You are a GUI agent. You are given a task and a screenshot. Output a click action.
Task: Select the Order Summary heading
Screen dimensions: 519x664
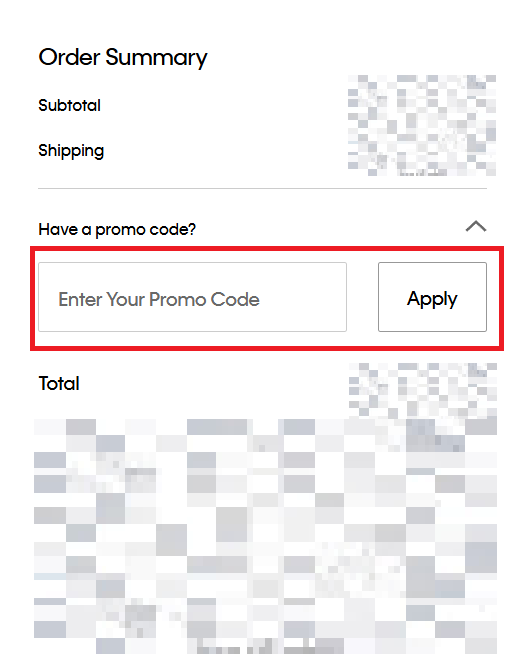(x=123, y=58)
